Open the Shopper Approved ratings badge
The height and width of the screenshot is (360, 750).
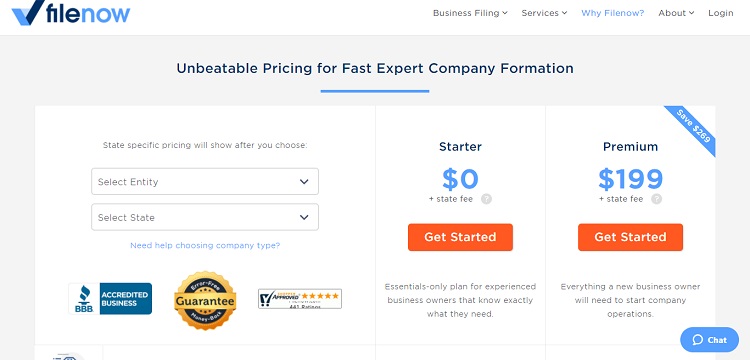[x=300, y=299]
